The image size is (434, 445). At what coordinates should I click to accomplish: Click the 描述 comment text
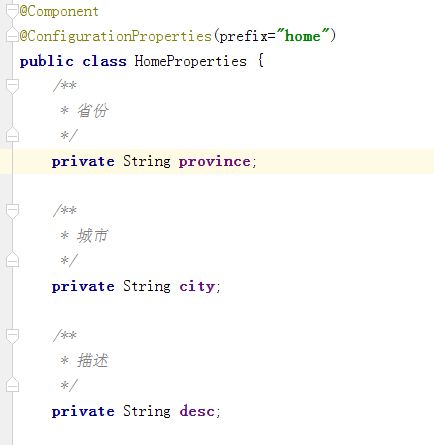click(x=93, y=361)
